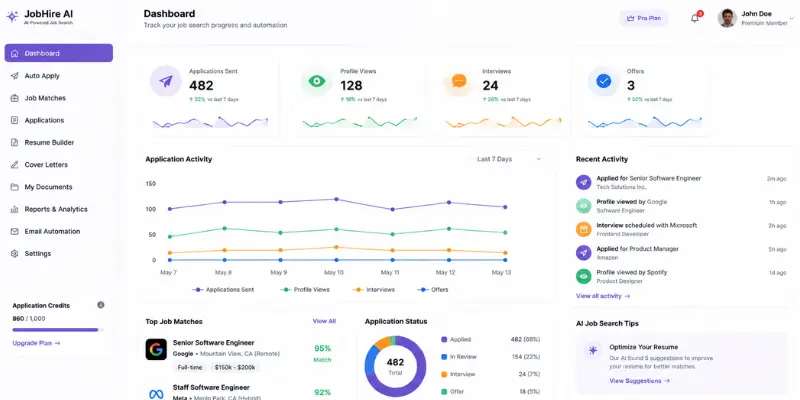Click the 128 Profile Views value
800x400 pixels.
(x=352, y=86)
